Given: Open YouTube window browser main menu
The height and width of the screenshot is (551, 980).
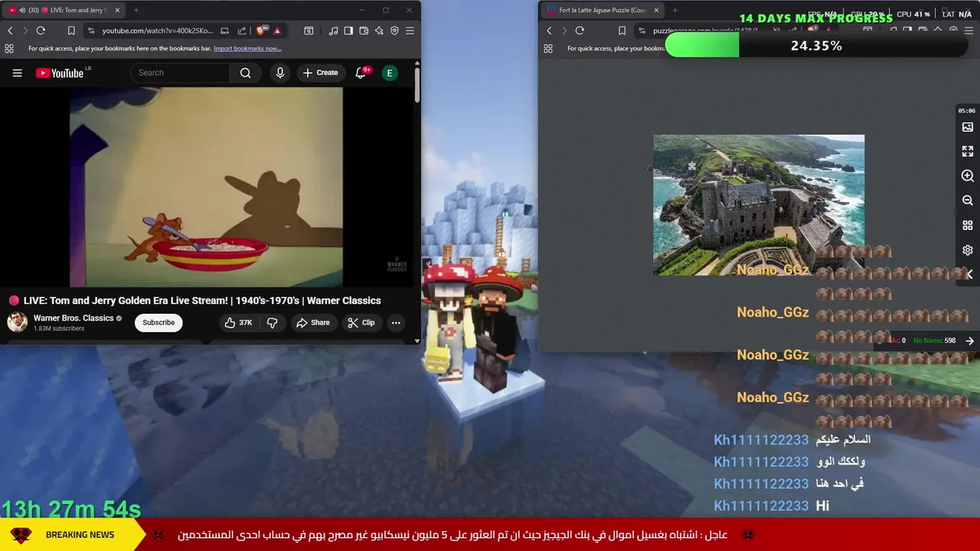Looking at the screenshot, I should 410,31.
